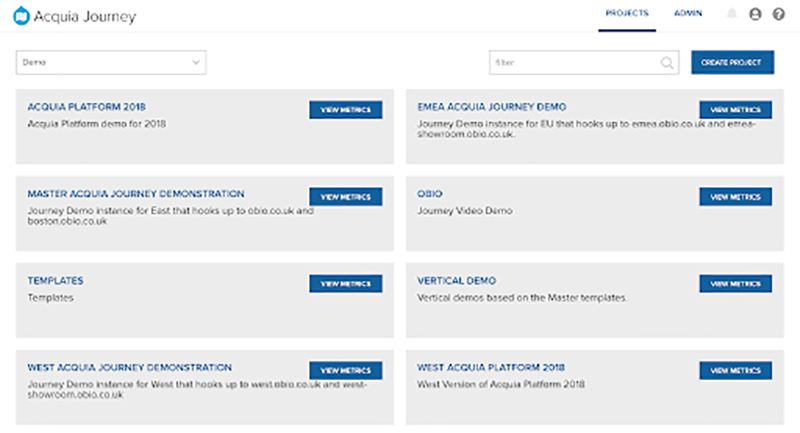
Task: View metrics for the OBIO project
Action: click(x=735, y=197)
